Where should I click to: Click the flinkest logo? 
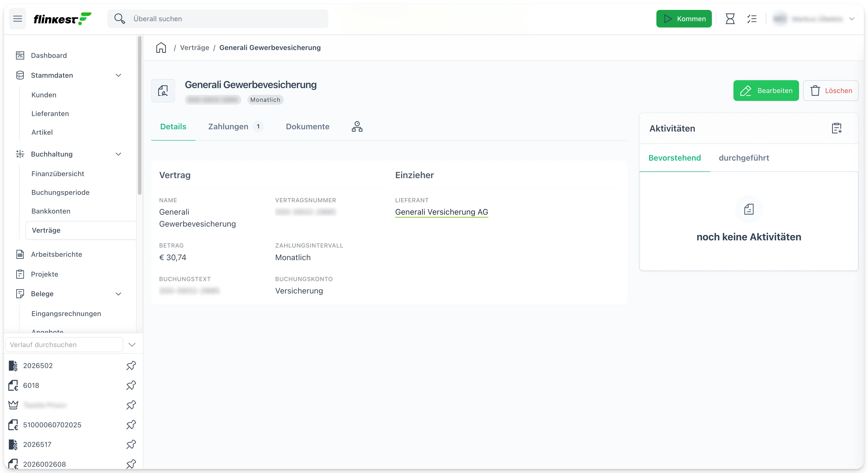tap(62, 19)
